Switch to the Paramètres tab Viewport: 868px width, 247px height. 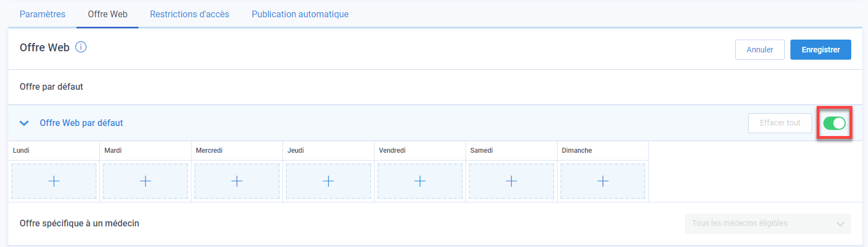point(42,14)
